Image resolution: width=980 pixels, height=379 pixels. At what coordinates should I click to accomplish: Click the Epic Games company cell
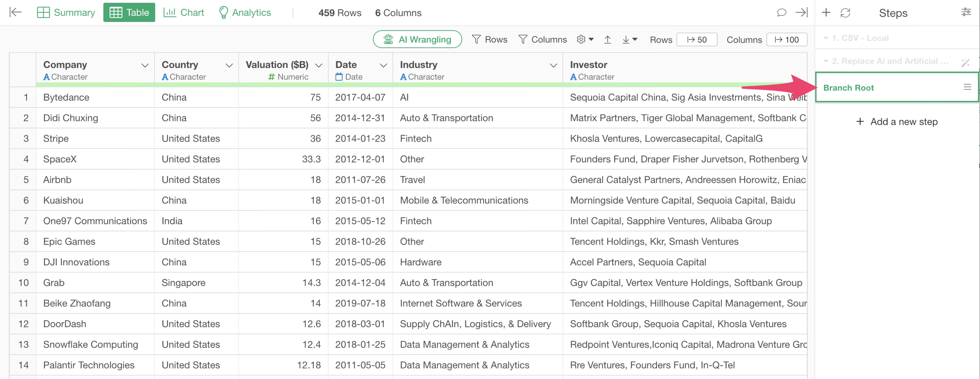(x=95, y=241)
